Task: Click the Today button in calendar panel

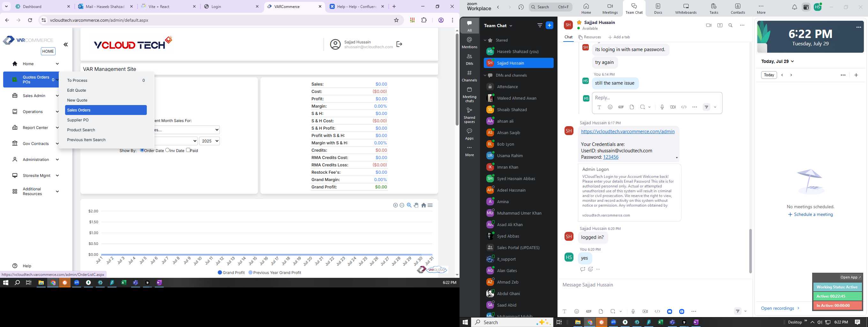Action: (769, 75)
